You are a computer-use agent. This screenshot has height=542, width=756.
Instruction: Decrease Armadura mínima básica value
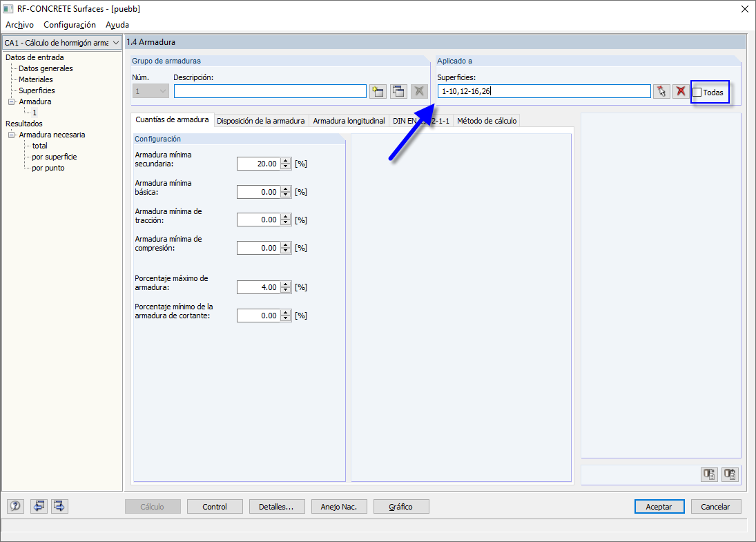(286, 195)
